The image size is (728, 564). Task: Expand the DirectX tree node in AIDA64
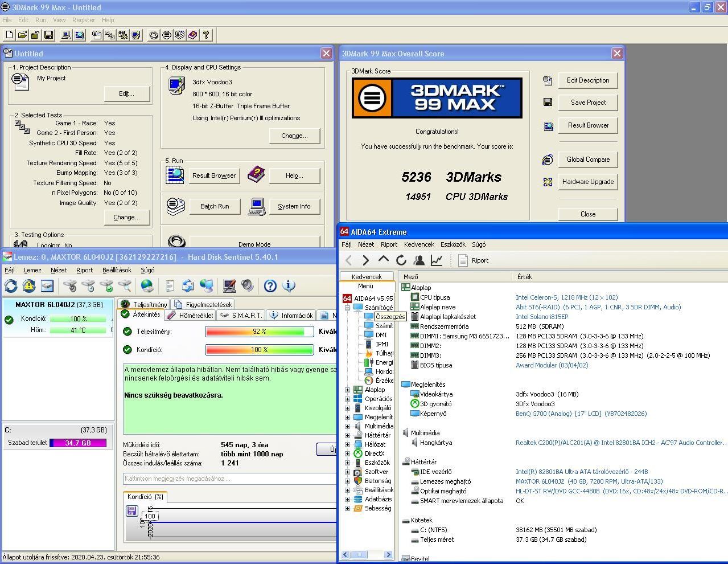(x=347, y=453)
